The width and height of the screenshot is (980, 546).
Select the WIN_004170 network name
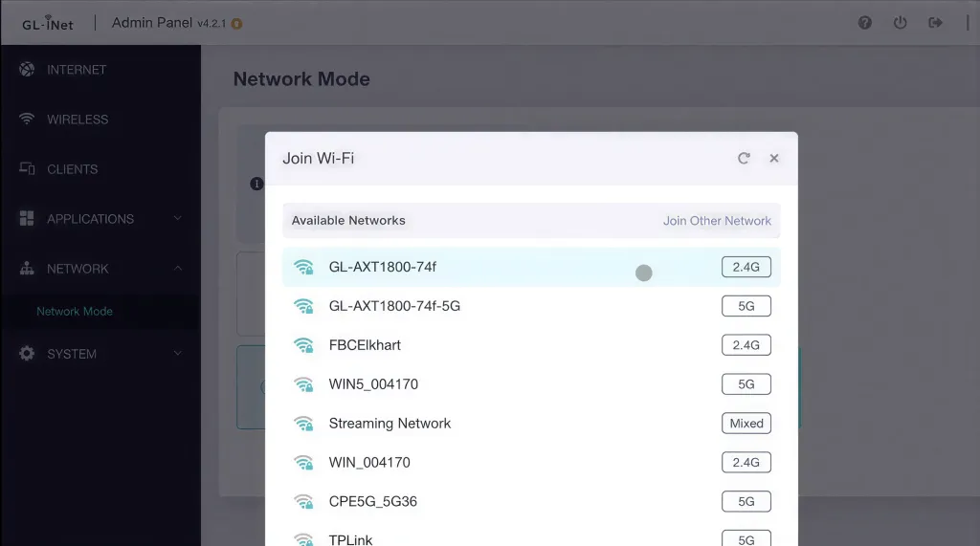coord(369,462)
